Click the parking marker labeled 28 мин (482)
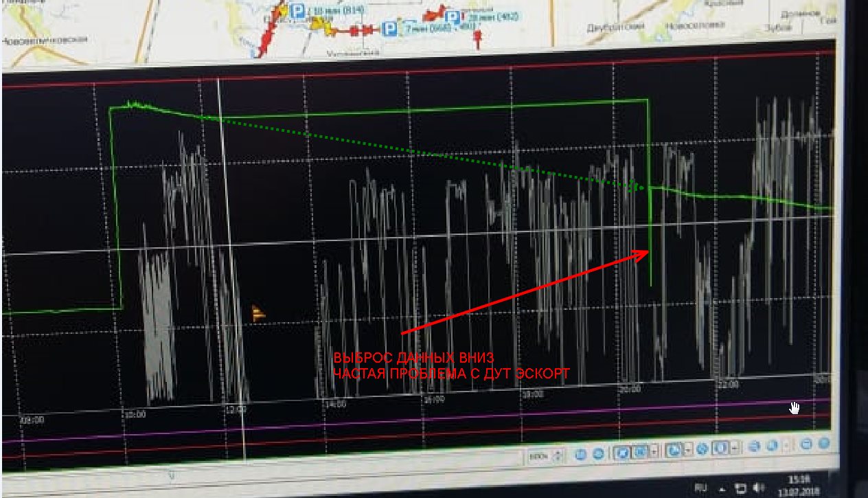Viewport: 868px width, 498px height. tap(453, 17)
